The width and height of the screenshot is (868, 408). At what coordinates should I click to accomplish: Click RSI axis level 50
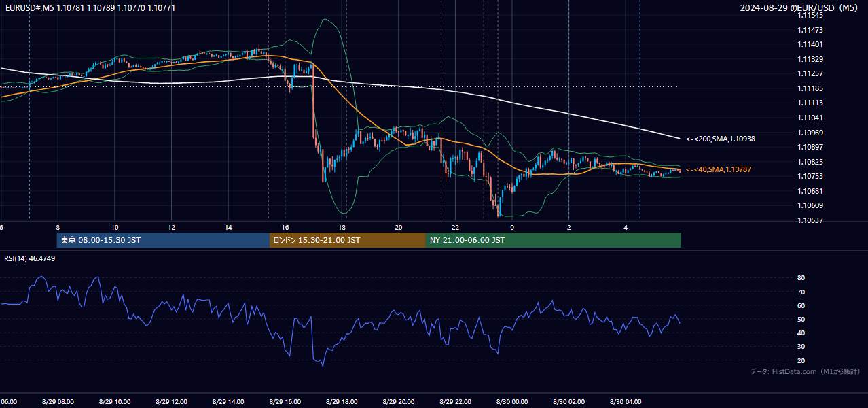click(801, 319)
